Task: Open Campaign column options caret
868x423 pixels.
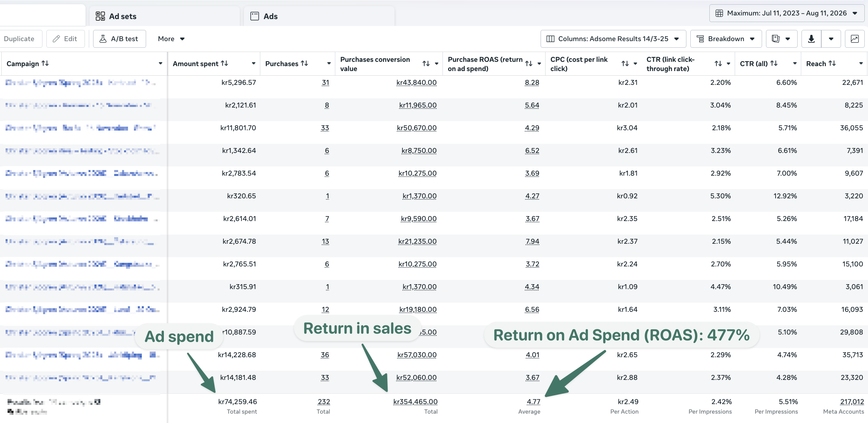Action: coord(160,63)
